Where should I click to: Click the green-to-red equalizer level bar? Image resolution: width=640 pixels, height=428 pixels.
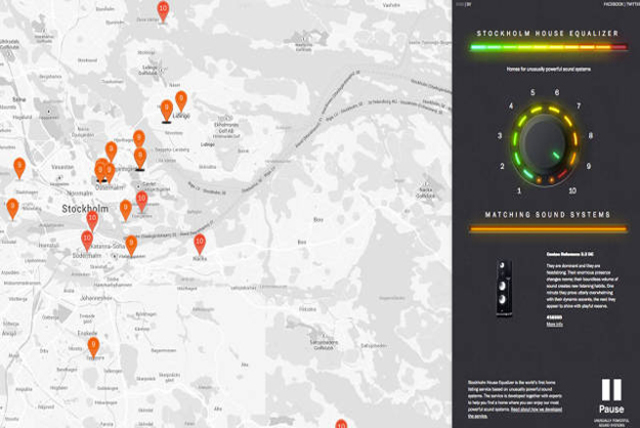click(549, 48)
